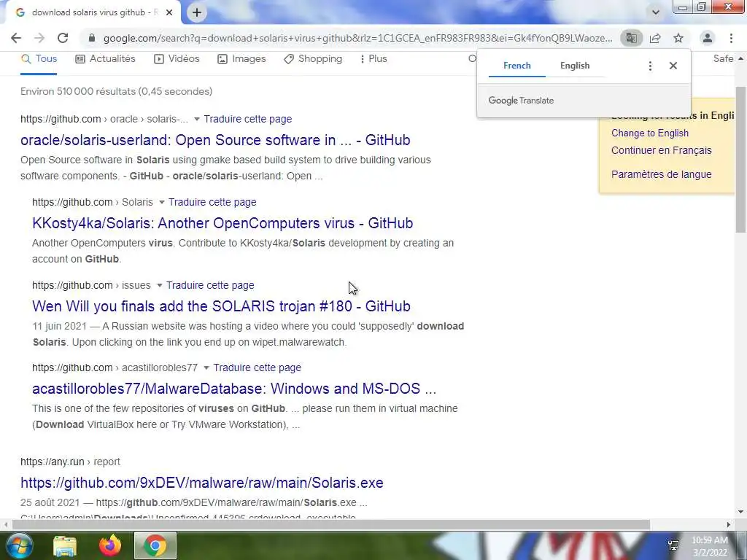Viewport: 747px width, 560px height.
Task: Expand arrow beside github.com › Solaris URL
Action: (x=161, y=203)
